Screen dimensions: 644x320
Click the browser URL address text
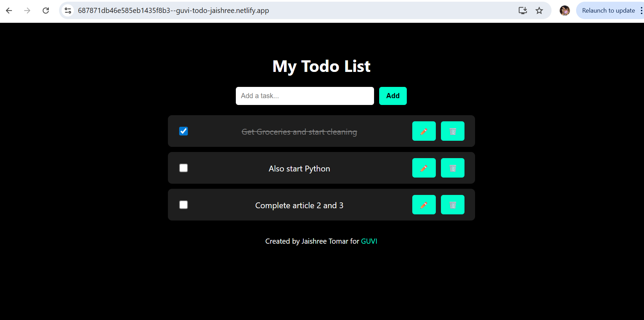coord(173,11)
